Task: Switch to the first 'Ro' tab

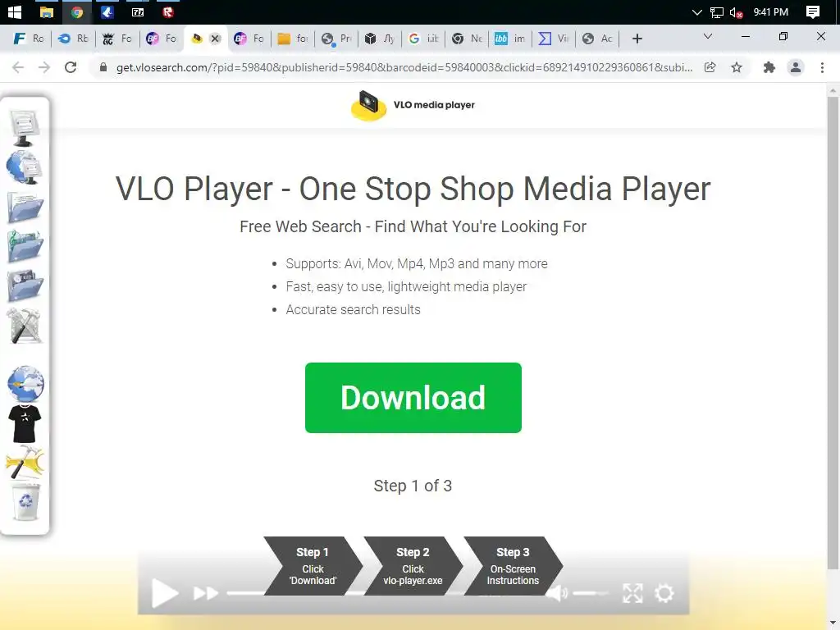Action: coord(29,39)
